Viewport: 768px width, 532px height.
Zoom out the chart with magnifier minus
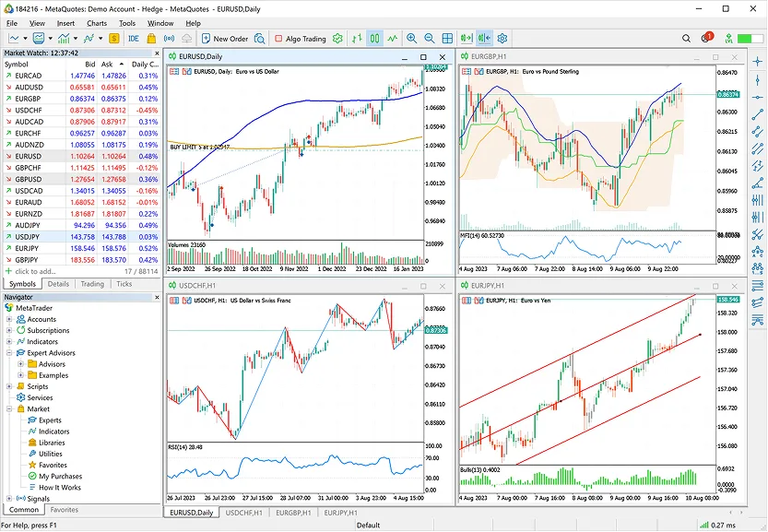429,38
